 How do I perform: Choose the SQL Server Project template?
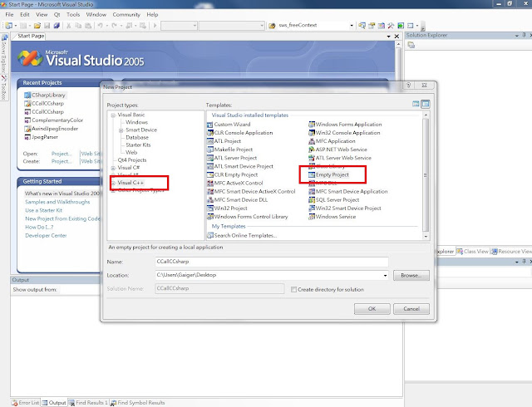[333, 200]
